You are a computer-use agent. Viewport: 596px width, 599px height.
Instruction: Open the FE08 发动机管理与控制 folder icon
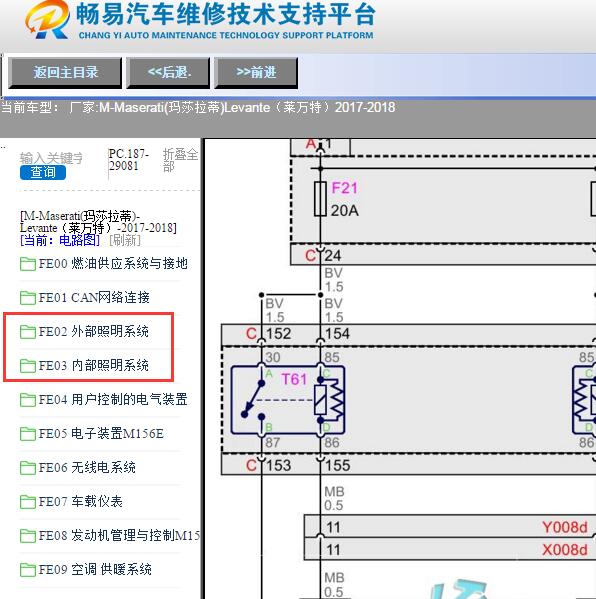pos(28,536)
